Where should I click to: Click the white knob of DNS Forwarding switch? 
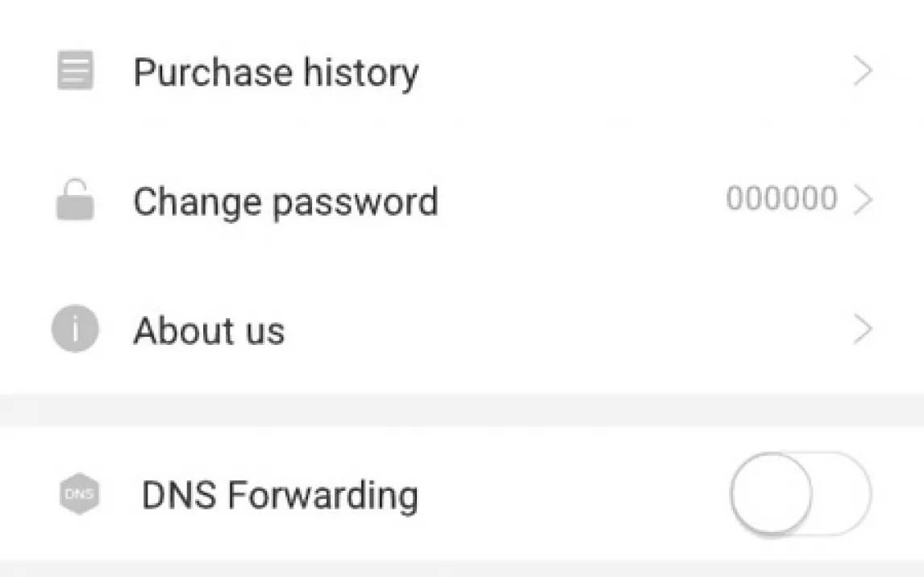click(771, 493)
